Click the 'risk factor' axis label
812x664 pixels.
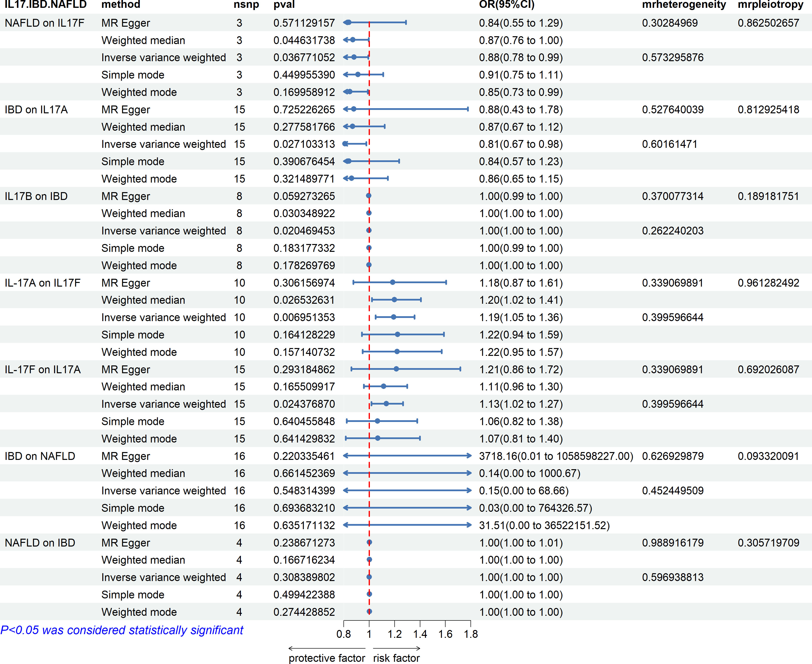[397, 658]
